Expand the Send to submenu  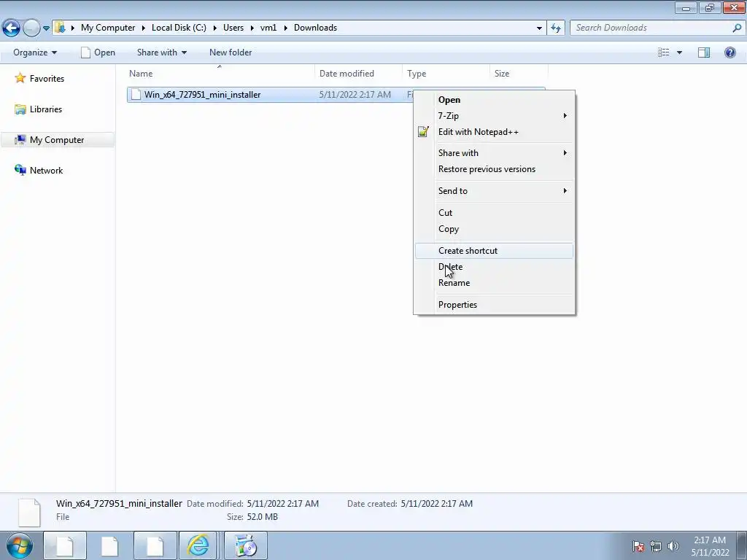point(494,191)
